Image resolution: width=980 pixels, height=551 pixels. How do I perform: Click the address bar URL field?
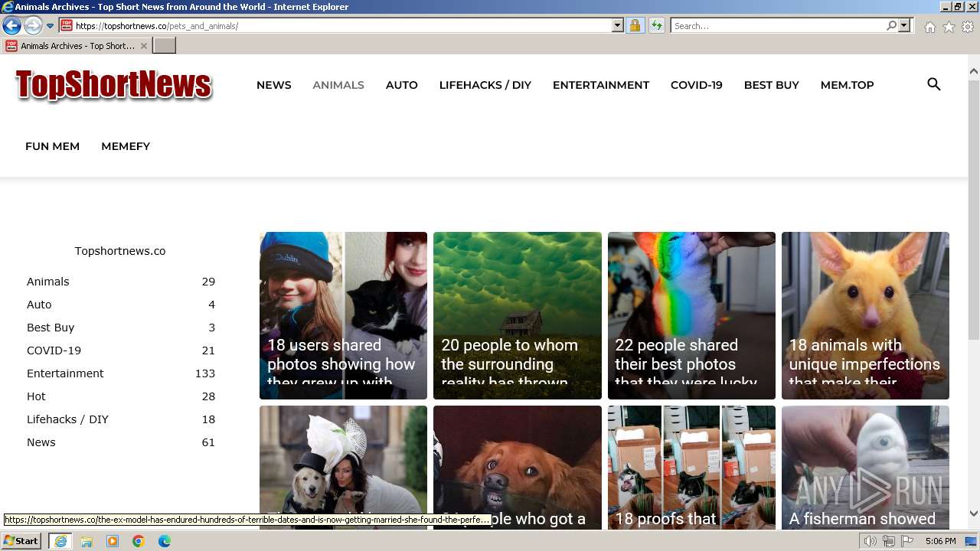342,26
